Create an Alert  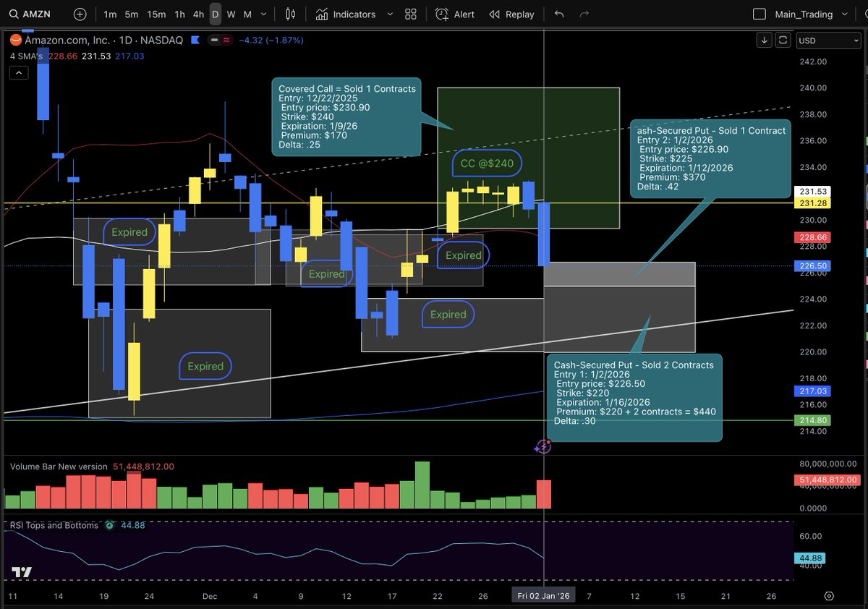point(456,14)
